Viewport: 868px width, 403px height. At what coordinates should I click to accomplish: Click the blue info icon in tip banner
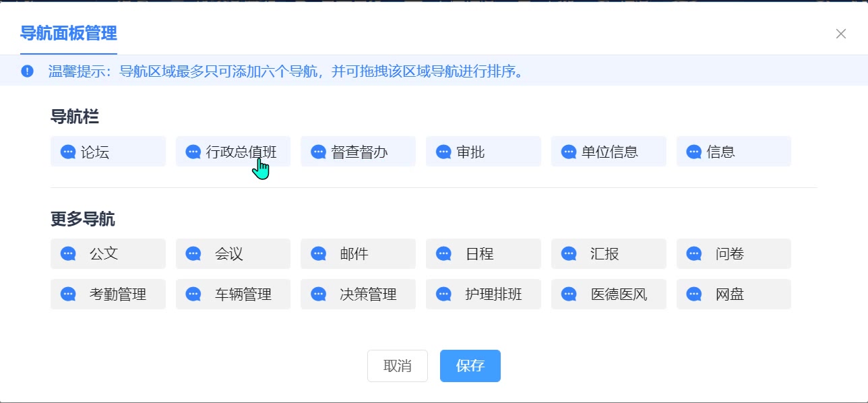point(27,71)
